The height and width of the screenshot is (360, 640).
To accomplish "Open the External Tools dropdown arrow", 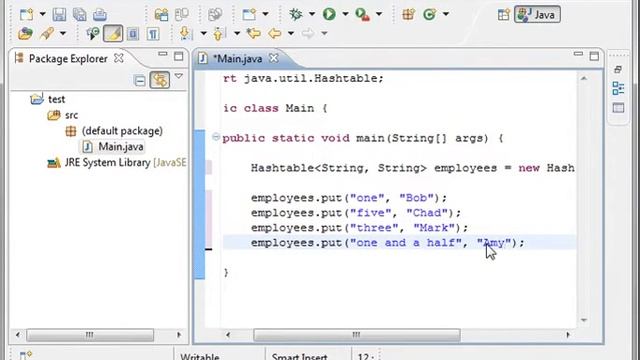I will pos(379,14).
